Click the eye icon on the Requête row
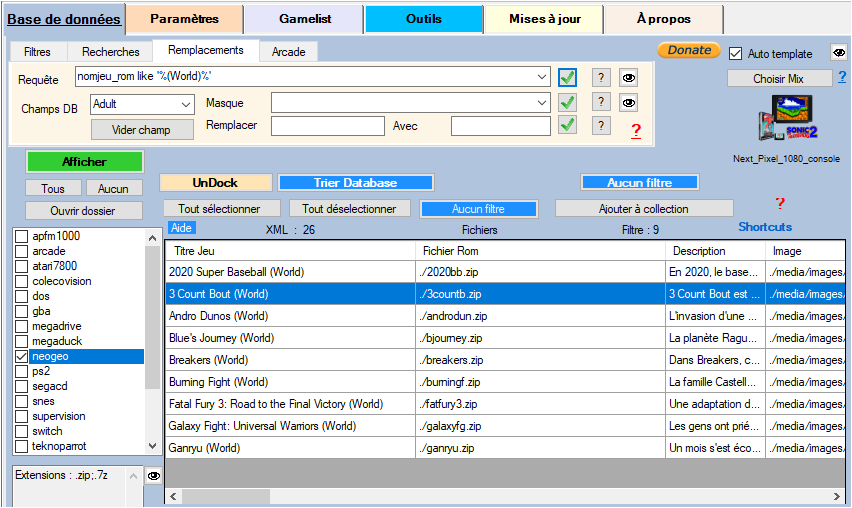This screenshot has height=508, width=852. (x=629, y=77)
